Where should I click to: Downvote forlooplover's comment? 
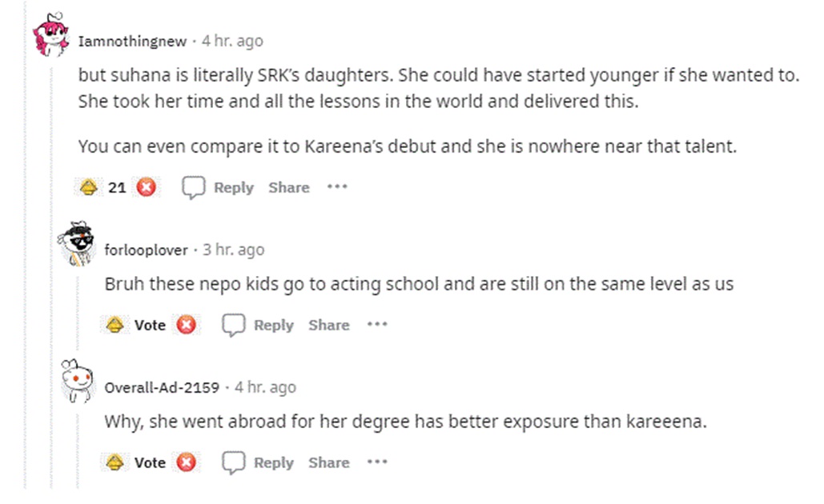tap(186, 326)
